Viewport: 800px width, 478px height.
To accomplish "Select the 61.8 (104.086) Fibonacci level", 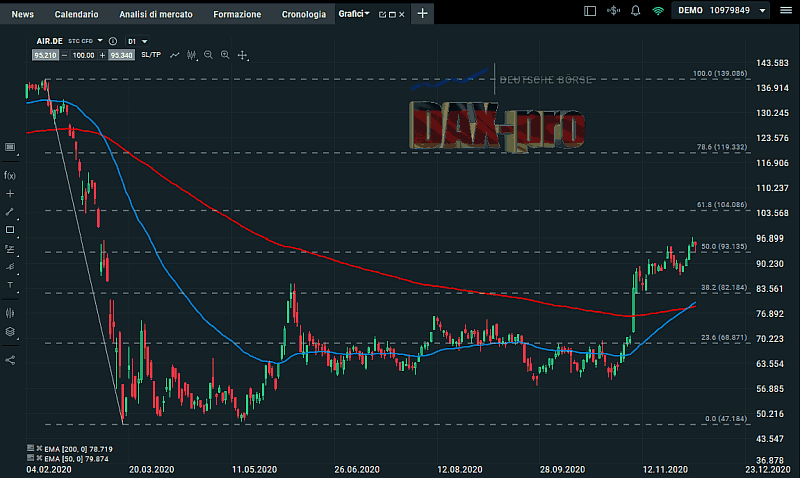I will click(x=721, y=205).
